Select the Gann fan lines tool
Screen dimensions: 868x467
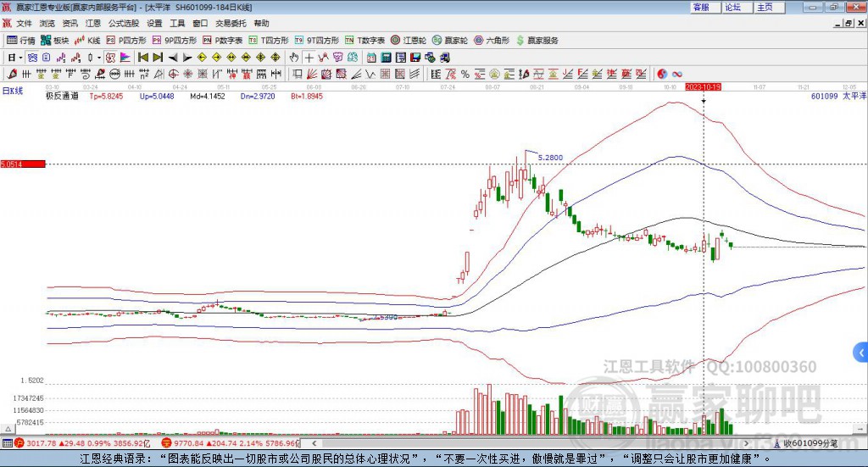coord(312,74)
